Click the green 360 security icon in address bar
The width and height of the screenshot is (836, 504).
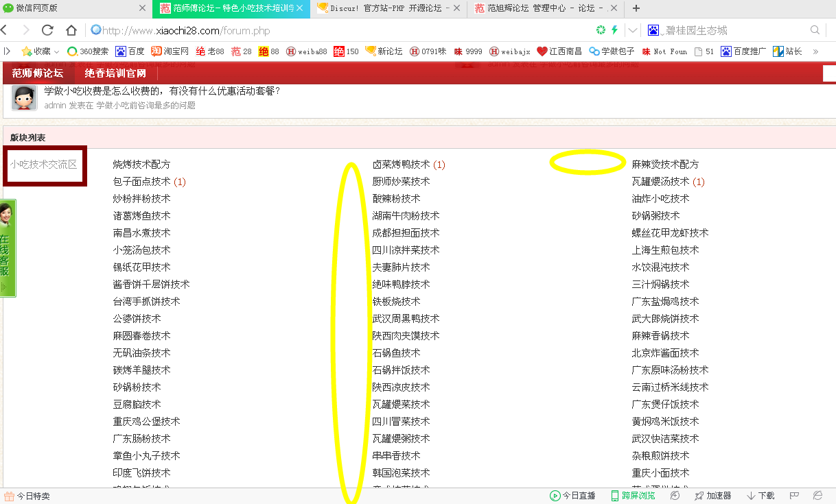601,30
